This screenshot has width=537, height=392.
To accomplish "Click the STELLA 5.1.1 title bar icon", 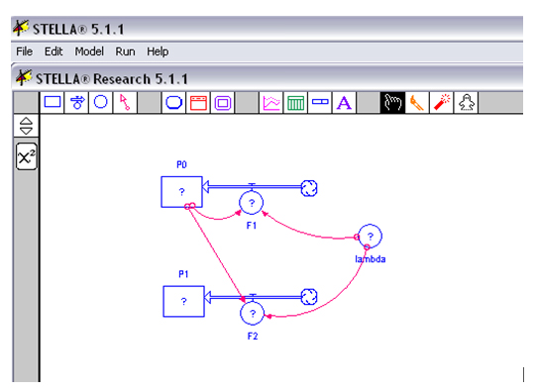I will pyautogui.click(x=21, y=28).
